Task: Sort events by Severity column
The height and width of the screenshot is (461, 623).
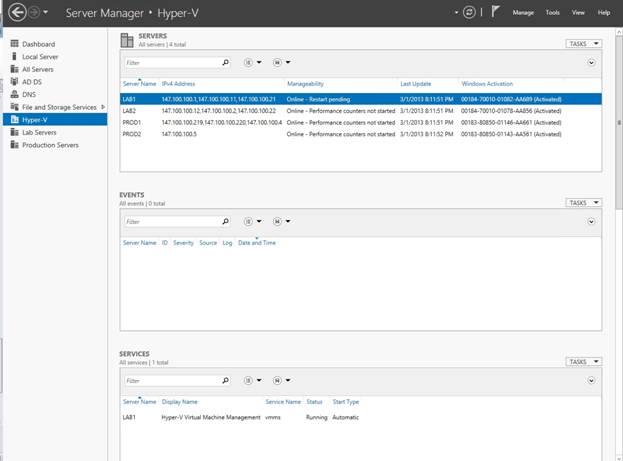Action: (x=183, y=243)
